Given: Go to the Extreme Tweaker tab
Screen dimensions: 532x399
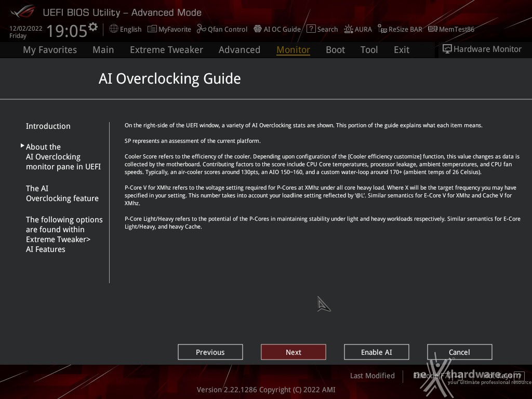Looking at the screenshot, I should click(x=166, y=50).
